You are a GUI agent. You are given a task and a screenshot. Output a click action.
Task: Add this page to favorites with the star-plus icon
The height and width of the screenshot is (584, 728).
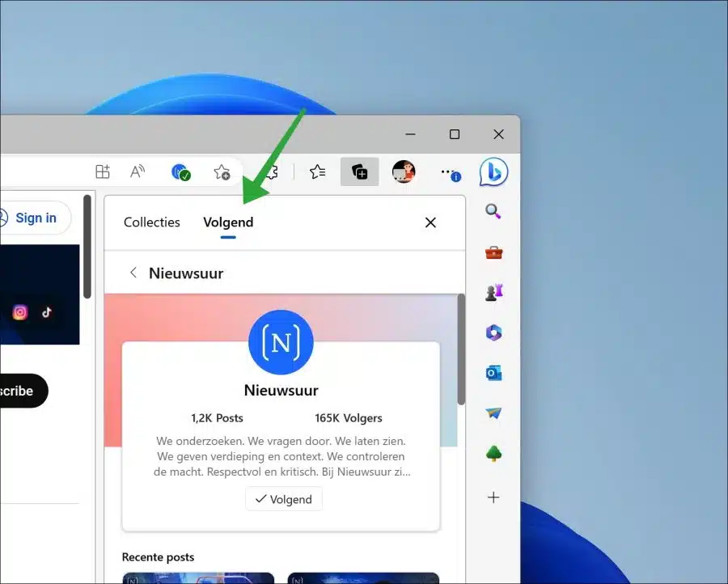(222, 172)
